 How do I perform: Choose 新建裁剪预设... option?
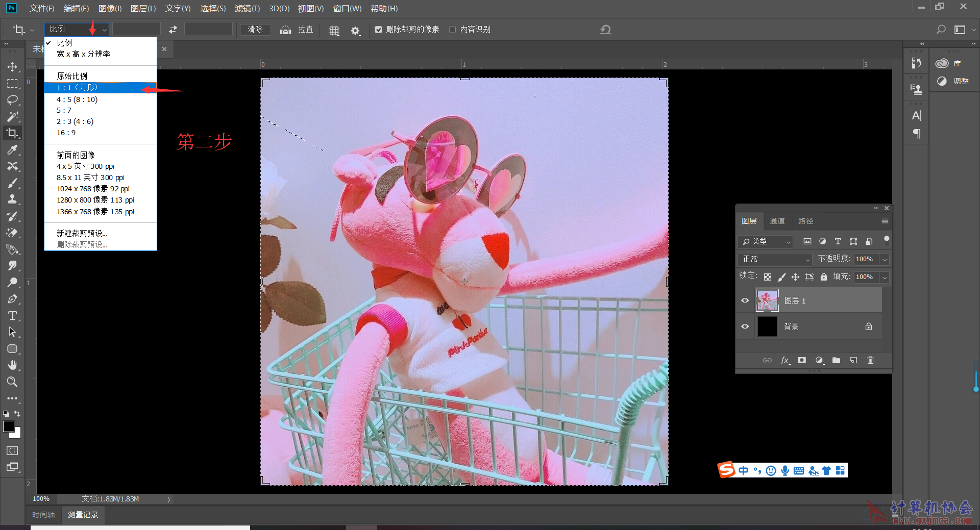100,233
